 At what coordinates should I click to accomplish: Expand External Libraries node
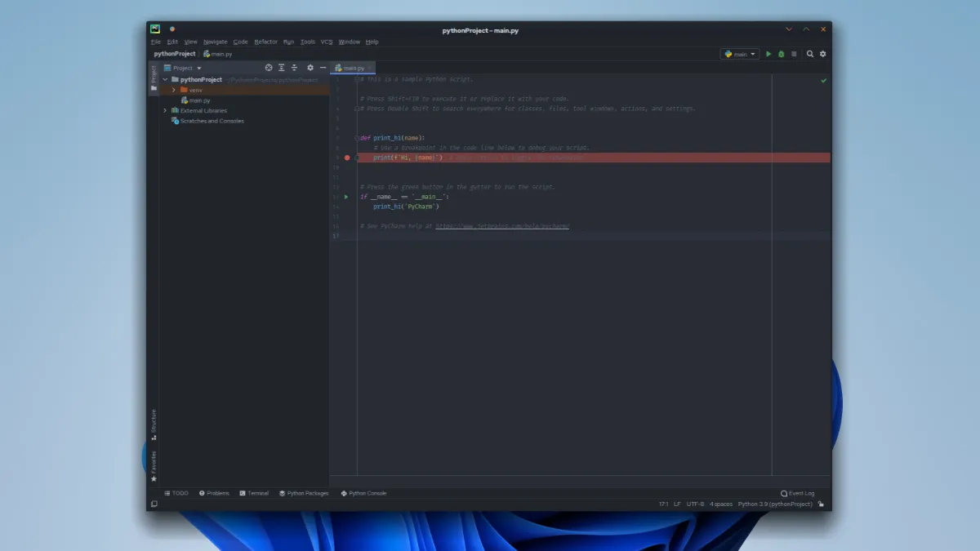click(x=165, y=110)
